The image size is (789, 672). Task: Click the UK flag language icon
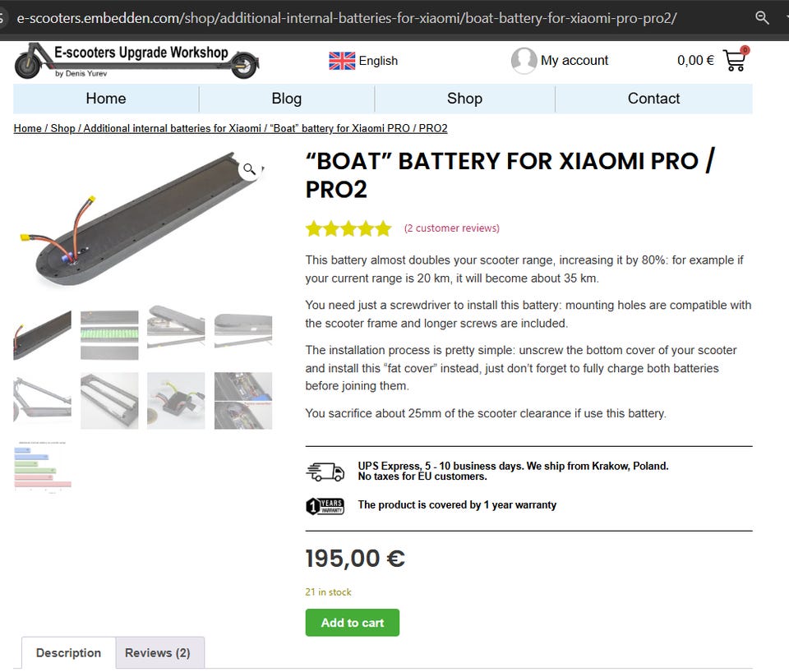pyautogui.click(x=342, y=60)
